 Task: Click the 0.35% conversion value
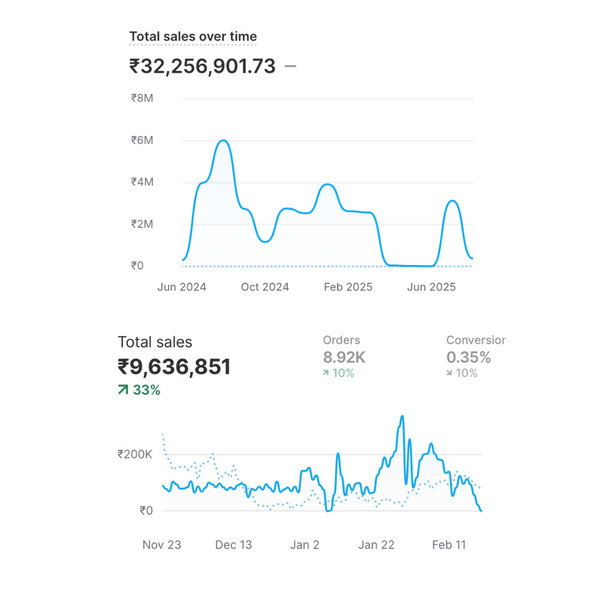468,357
